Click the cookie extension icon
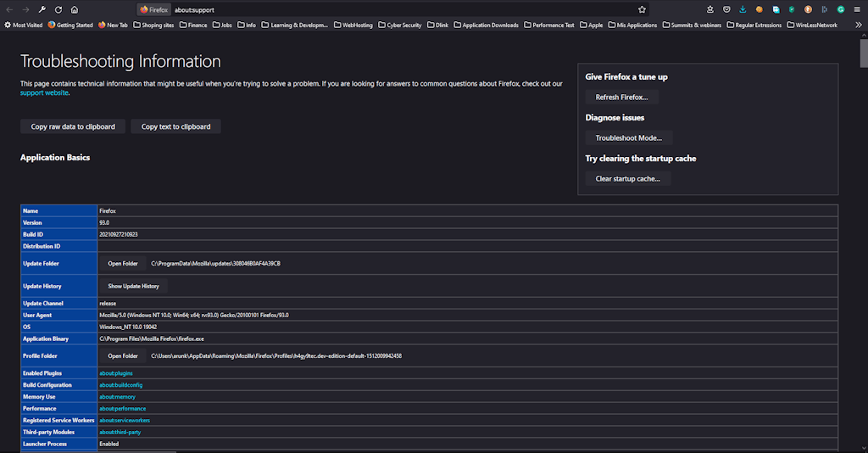 (759, 9)
